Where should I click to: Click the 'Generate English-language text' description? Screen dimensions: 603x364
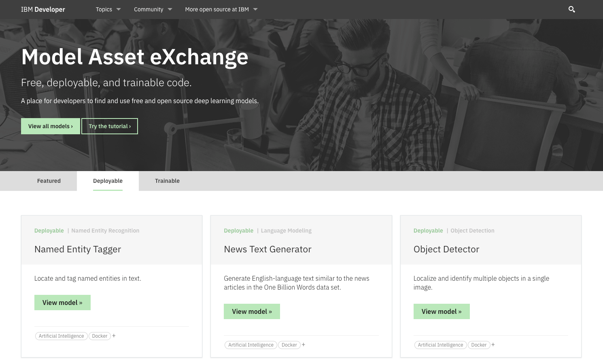click(297, 283)
